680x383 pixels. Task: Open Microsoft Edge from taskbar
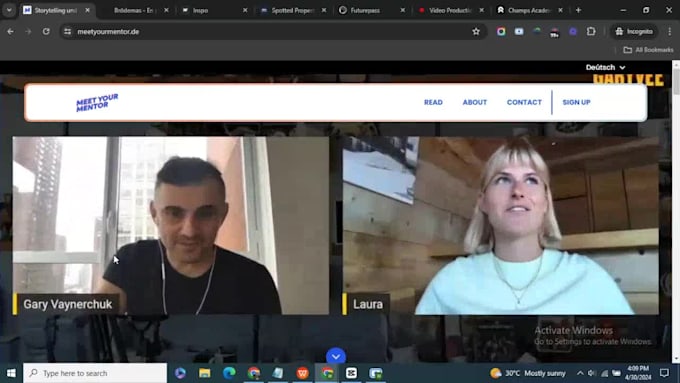229,373
